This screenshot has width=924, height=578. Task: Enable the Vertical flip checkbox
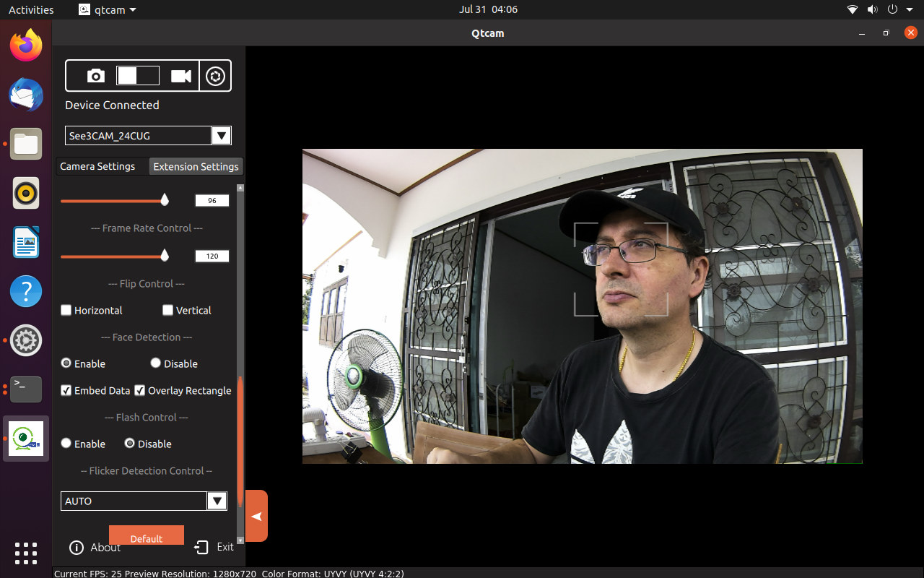168,310
